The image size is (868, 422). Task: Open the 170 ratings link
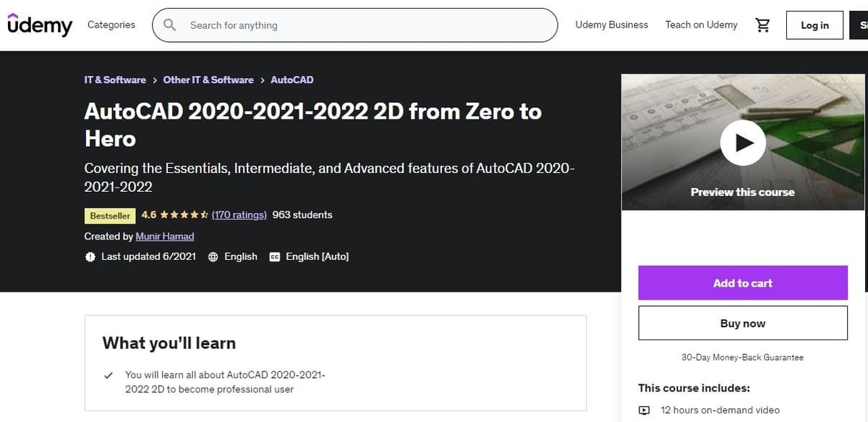pyautogui.click(x=239, y=215)
